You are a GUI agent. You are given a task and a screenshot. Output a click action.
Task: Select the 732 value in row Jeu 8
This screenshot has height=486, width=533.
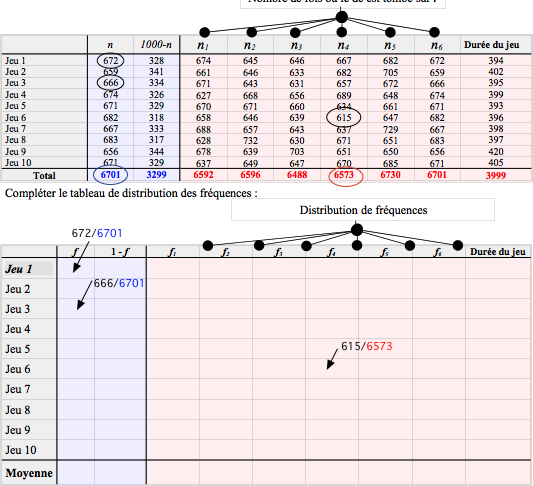(250, 140)
